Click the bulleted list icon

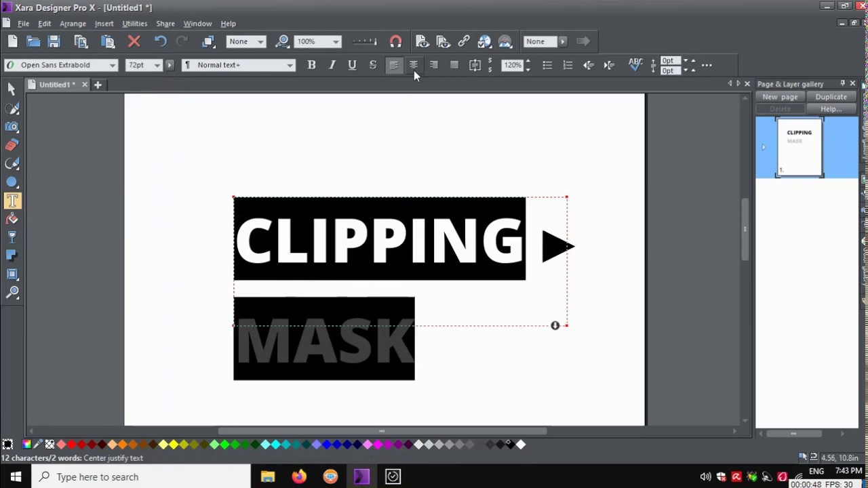click(547, 65)
